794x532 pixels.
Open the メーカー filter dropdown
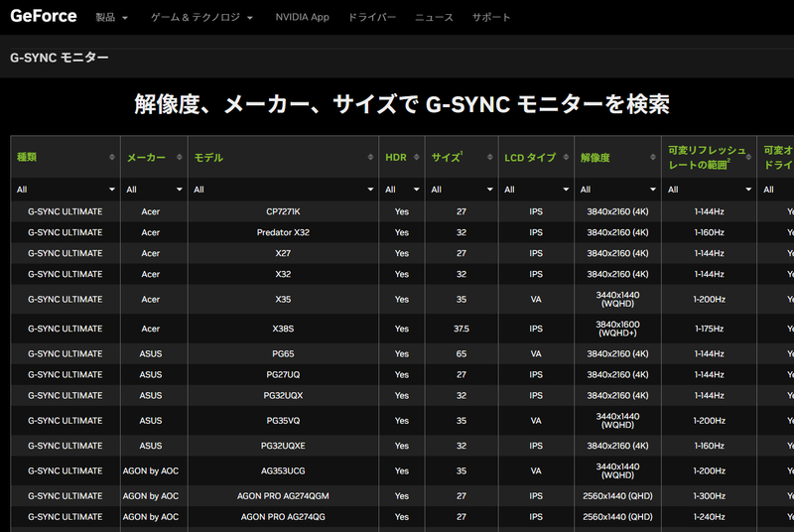(154, 190)
